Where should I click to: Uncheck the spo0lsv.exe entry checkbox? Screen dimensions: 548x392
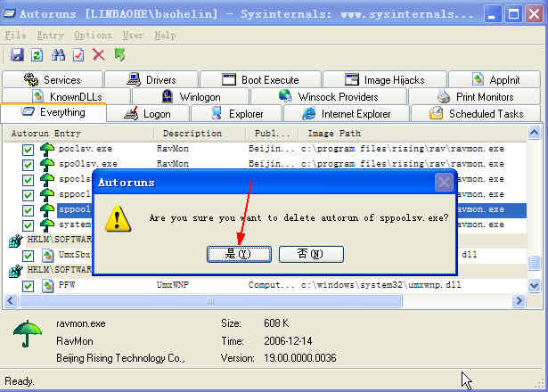coord(28,165)
